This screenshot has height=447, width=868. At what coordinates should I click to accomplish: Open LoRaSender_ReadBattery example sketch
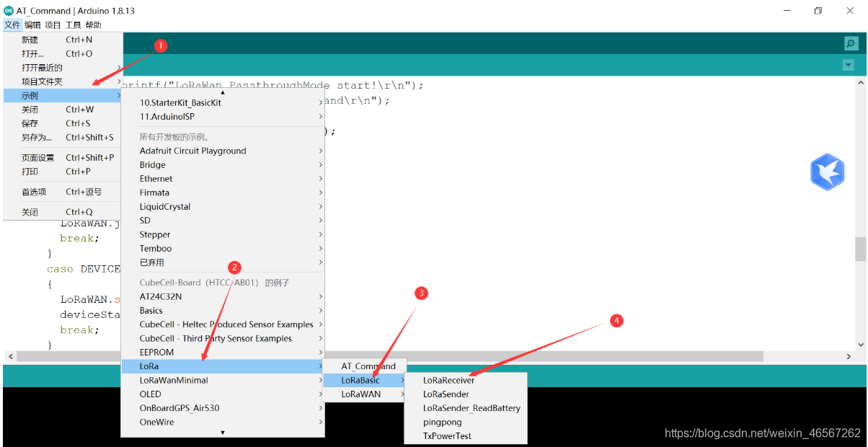pyautogui.click(x=466, y=408)
